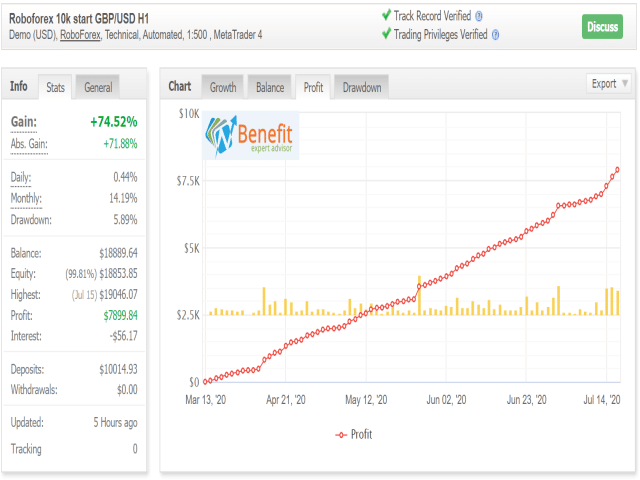640x480 pixels.
Task: Open the Balance chart tab
Action: [270, 87]
